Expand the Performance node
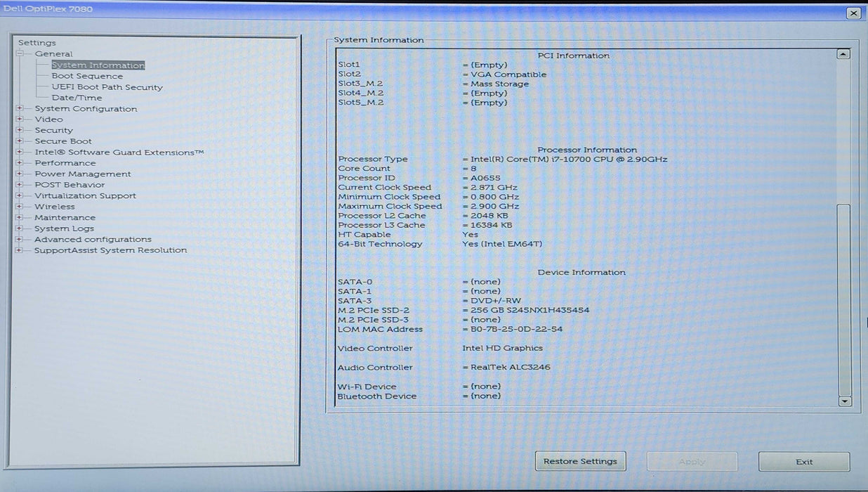868x492 pixels. point(20,163)
